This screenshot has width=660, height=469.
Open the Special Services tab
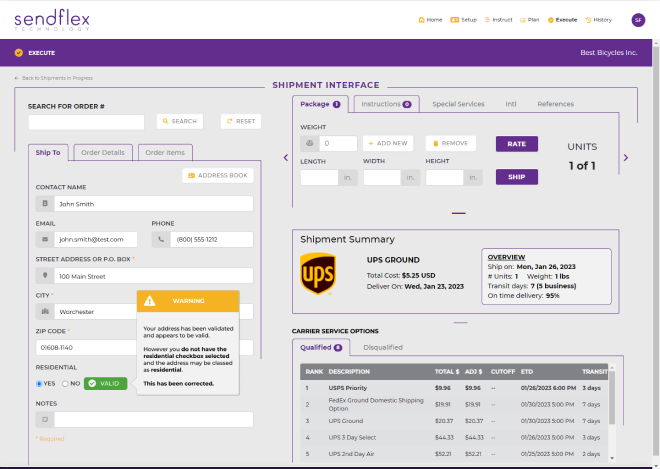point(458,104)
